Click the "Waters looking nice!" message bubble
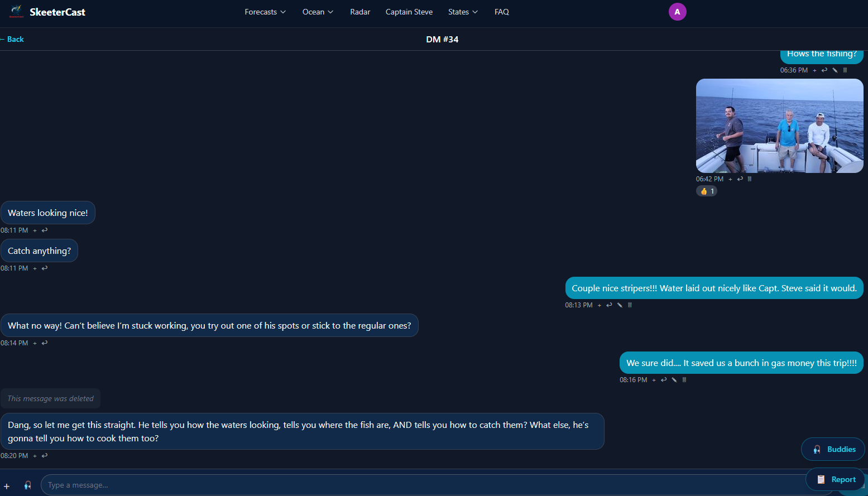This screenshot has width=868, height=496. pyautogui.click(x=48, y=213)
